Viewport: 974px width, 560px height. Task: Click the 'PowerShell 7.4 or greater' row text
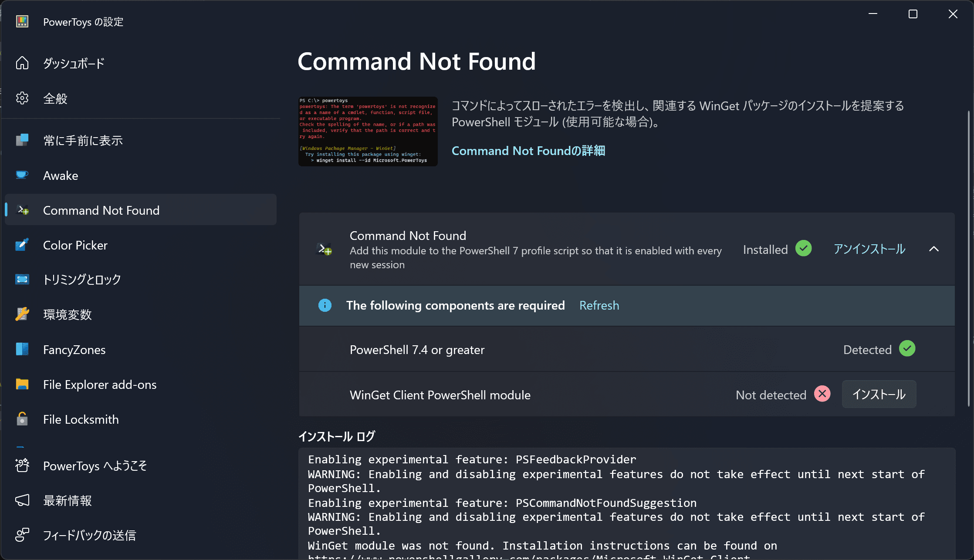417,350
